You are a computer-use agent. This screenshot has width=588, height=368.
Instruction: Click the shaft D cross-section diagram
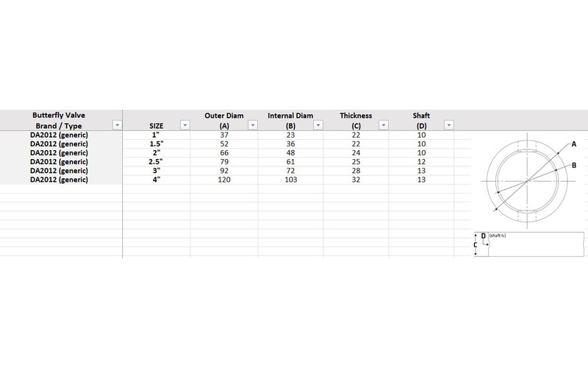[x=529, y=244]
